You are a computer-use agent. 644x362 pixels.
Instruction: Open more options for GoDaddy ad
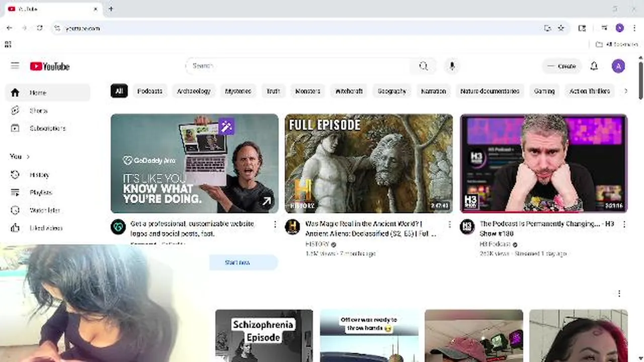pos(275,224)
